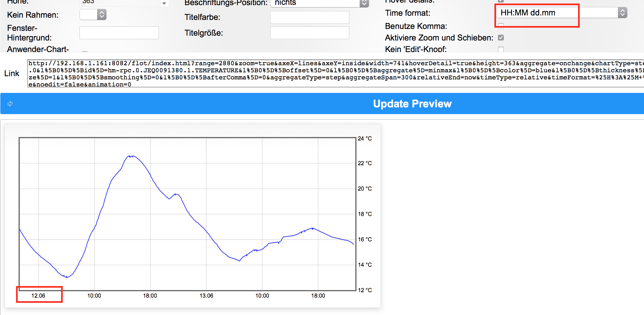
Task: Click the 24 °C y-axis label
Action: (x=365, y=139)
